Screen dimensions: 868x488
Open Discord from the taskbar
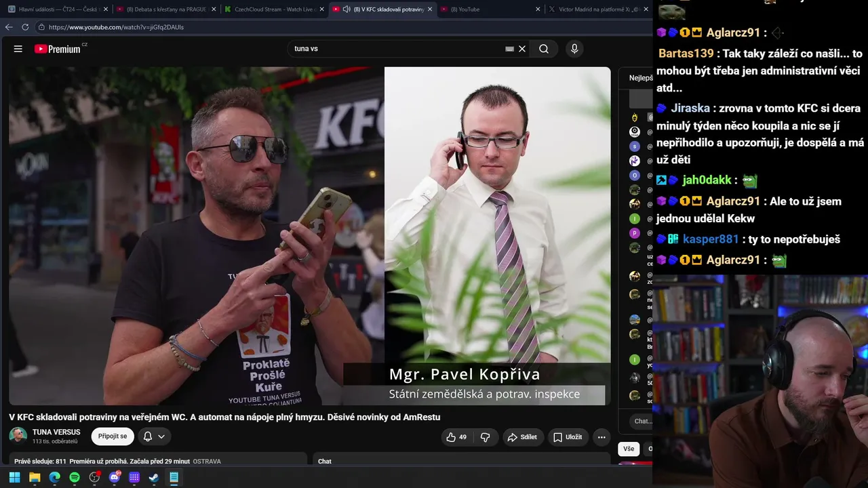(x=115, y=477)
